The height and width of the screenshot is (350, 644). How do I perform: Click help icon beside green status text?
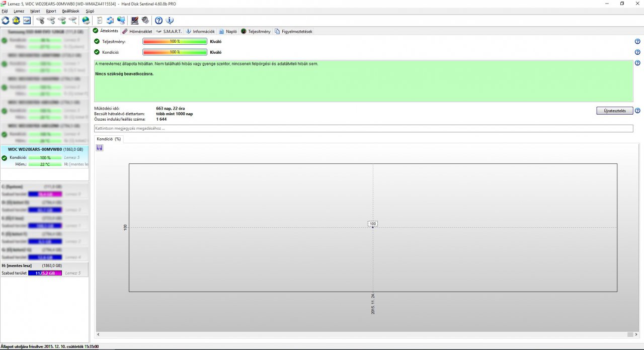point(637,63)
